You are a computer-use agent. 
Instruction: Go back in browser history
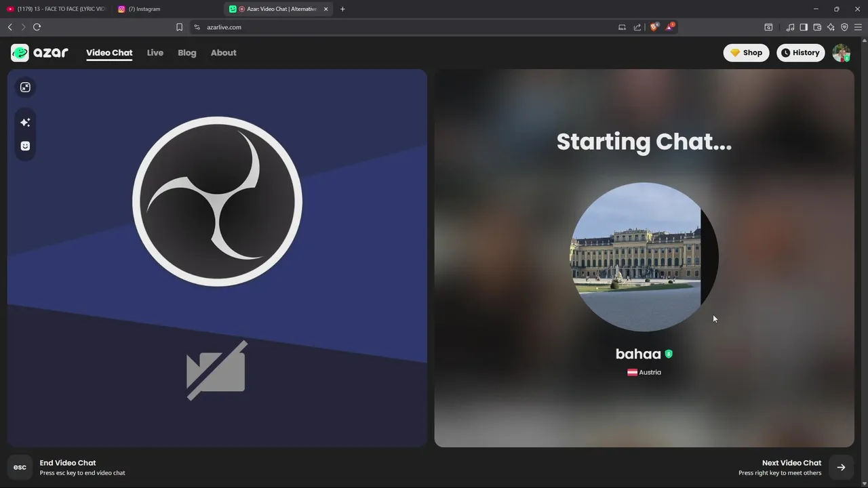pyautogui.click(x=9, y=27)
